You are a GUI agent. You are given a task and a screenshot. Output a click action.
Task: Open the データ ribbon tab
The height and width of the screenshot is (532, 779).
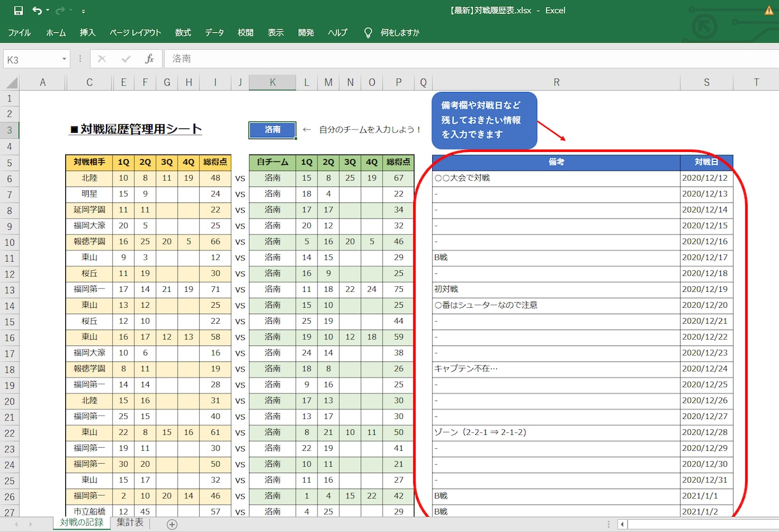tap(215, 33)
